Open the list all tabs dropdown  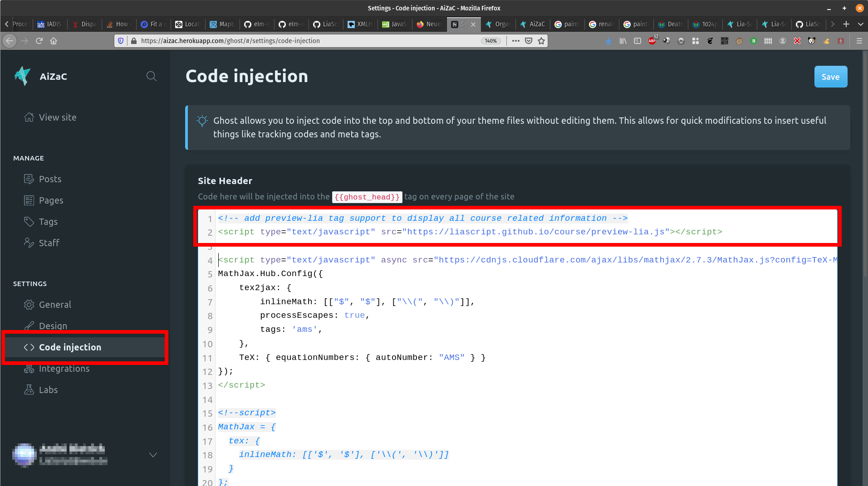[861, 24]
